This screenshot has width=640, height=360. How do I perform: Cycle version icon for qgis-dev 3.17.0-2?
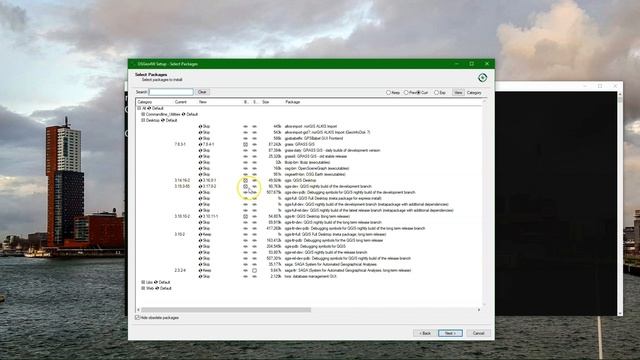[x=200, y=187]
